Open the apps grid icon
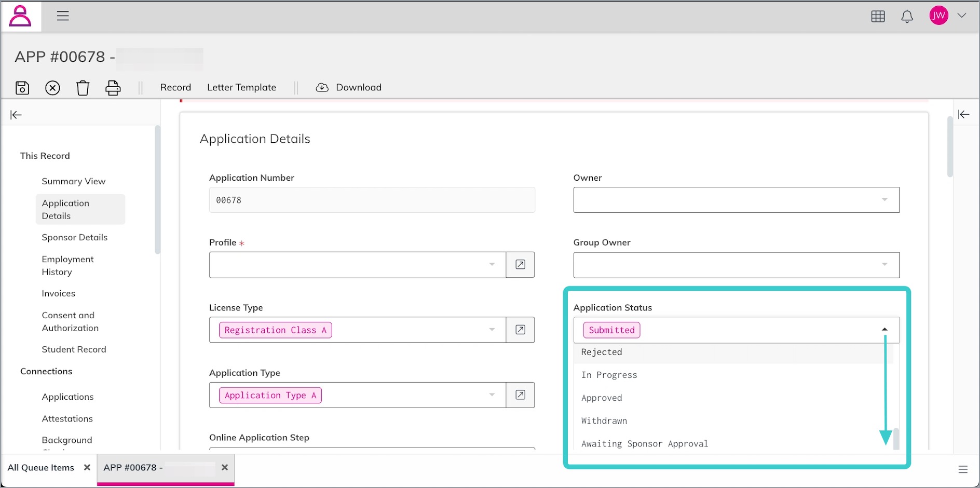 (x=878, y=16)
